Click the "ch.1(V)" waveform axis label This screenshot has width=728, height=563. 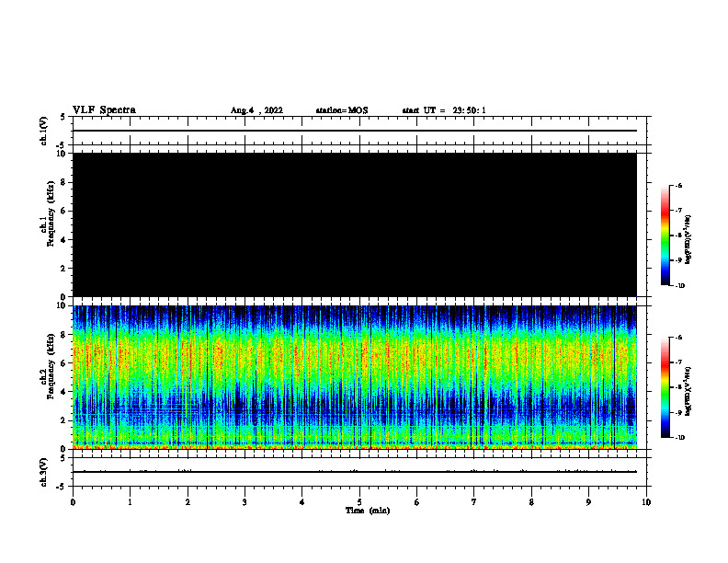(43, 131)
